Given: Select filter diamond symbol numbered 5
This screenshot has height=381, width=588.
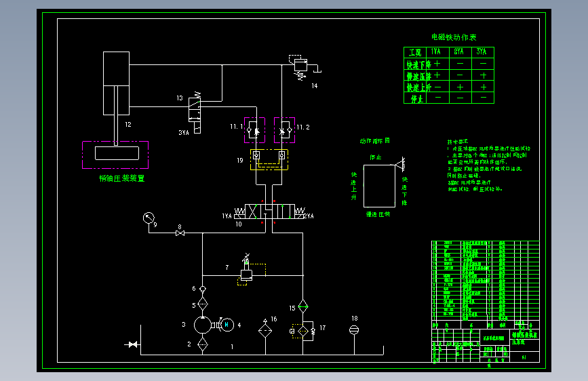Looking at the screenshot, I should [203, 304].
